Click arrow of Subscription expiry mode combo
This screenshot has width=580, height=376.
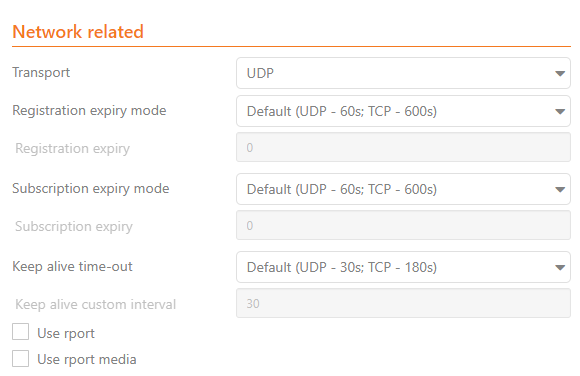pos(560,190)
